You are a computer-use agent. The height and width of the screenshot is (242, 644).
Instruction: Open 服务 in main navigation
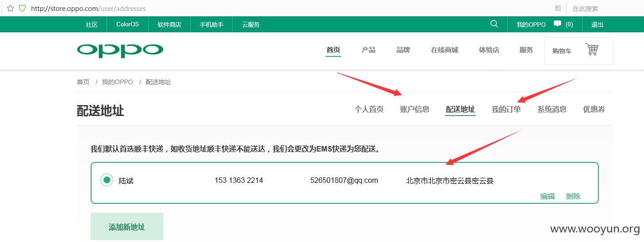click(x=526, y=50)
